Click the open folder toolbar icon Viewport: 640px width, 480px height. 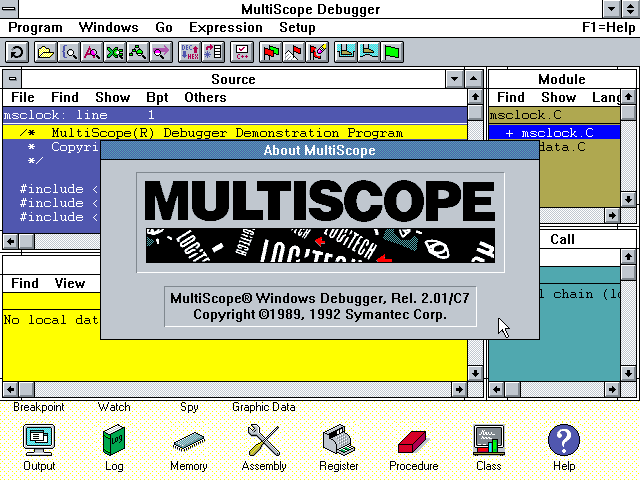click(45, 52)
